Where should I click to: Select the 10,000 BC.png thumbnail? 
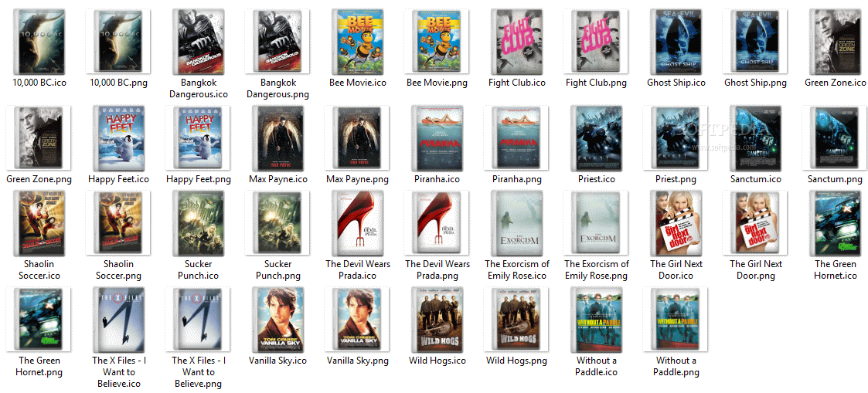[x=118, y=42]
